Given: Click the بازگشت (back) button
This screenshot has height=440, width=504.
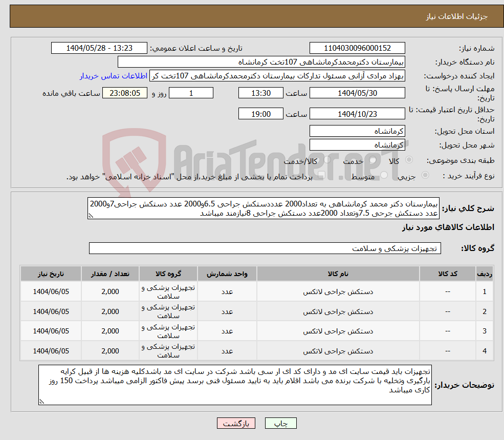Looking at the screenshot, I should point(236,423).
